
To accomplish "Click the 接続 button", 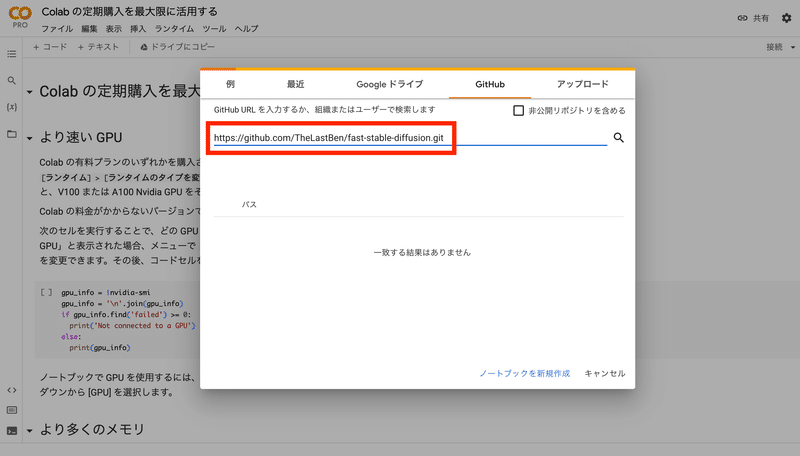I will tap(774, 47).
